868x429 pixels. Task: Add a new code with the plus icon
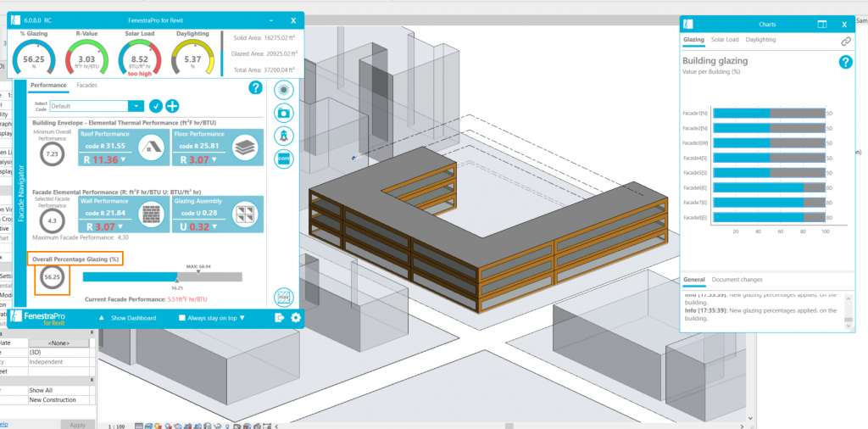click(x=172, y=106)
